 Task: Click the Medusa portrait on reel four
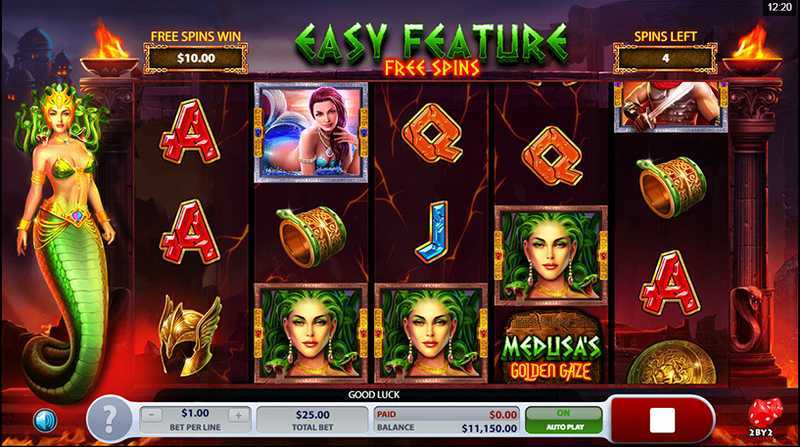[x=551, y=255]
